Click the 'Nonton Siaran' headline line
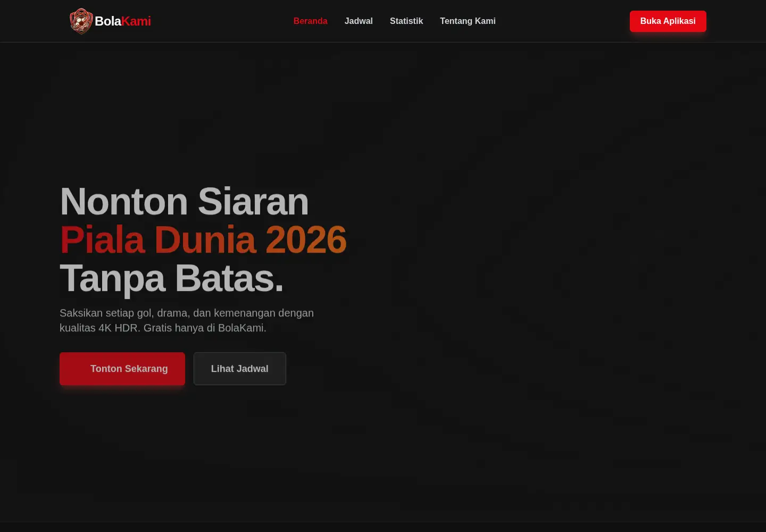Screen dimensions: 766x532 click(184, 202)
